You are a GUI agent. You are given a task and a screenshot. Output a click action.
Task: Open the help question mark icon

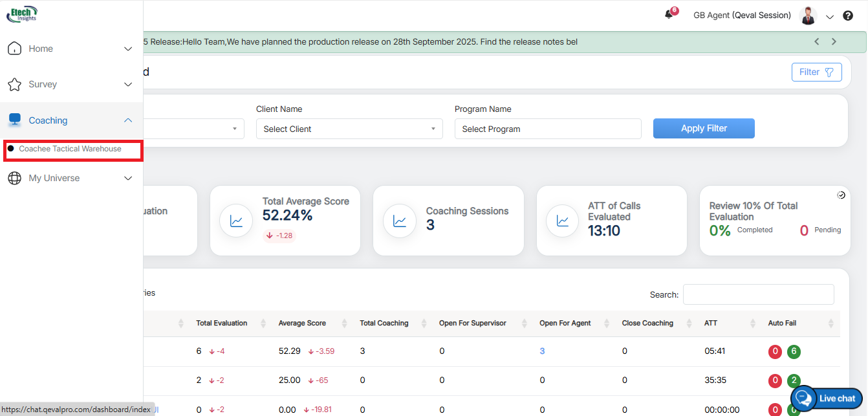coord(848,16)
